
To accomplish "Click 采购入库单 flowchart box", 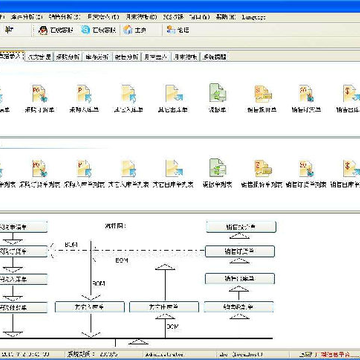I will (23, 279).
